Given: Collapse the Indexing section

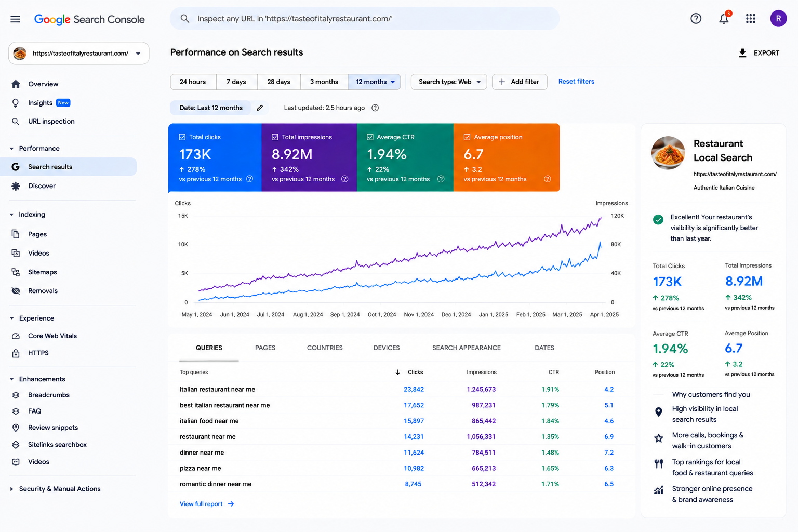Looking at the screenshot, I should (x=11, y=215).
